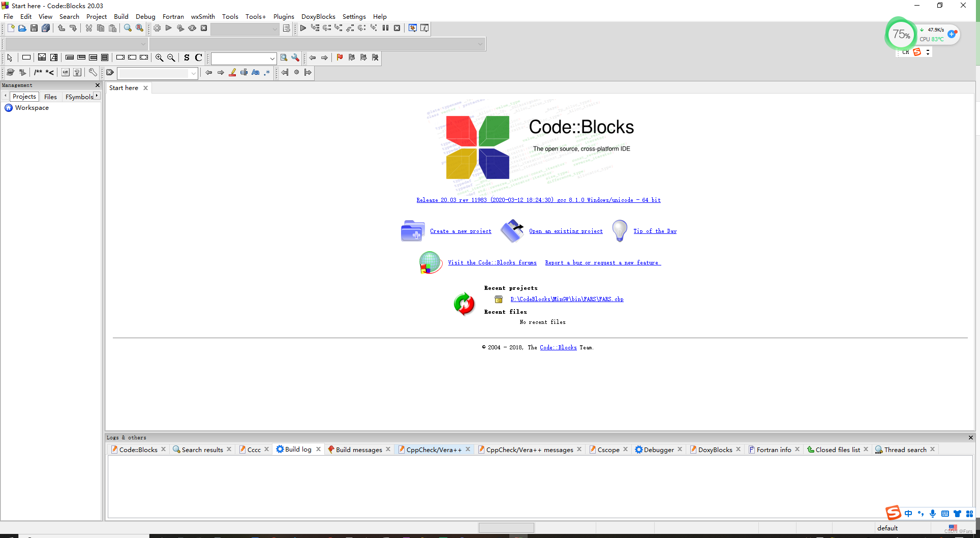Click the bold S source icon
The height and width of the screenshot is (538, 980).
pos(187,58)
